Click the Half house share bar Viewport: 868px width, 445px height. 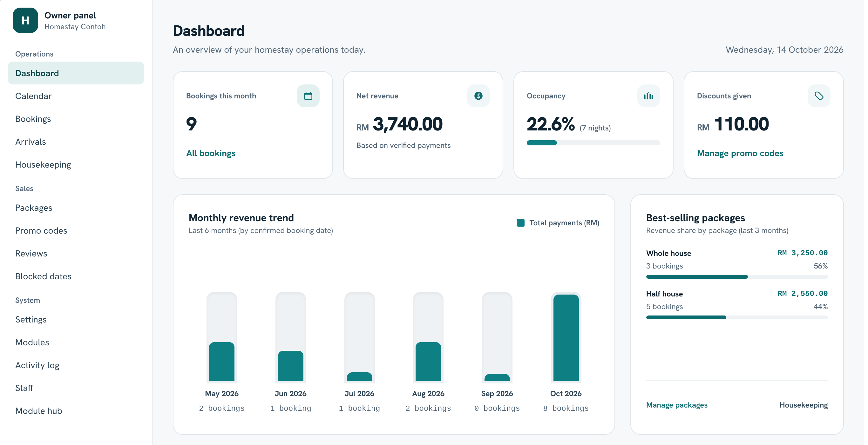[x=736, y=317]
